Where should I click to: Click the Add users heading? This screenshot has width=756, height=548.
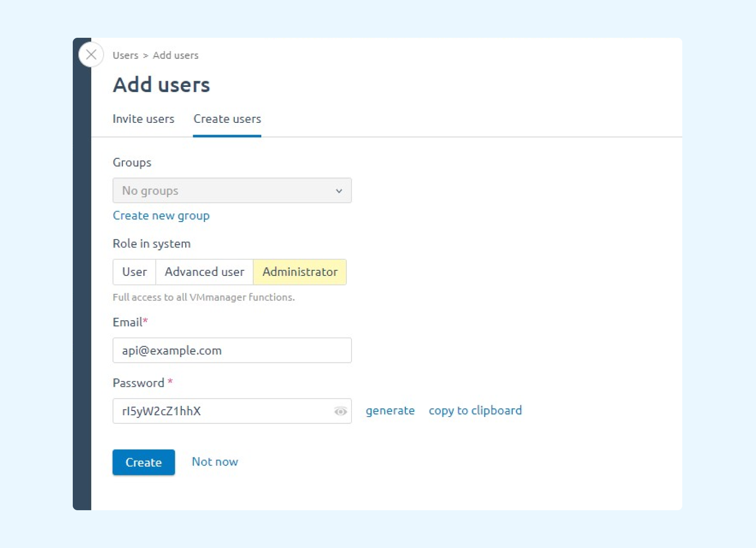[161, 85]
